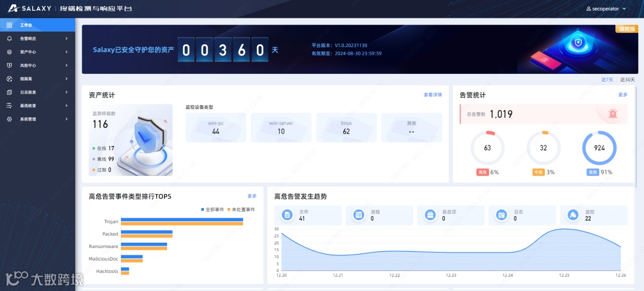Click the medium-risk donut showing 32

point(543,148)
